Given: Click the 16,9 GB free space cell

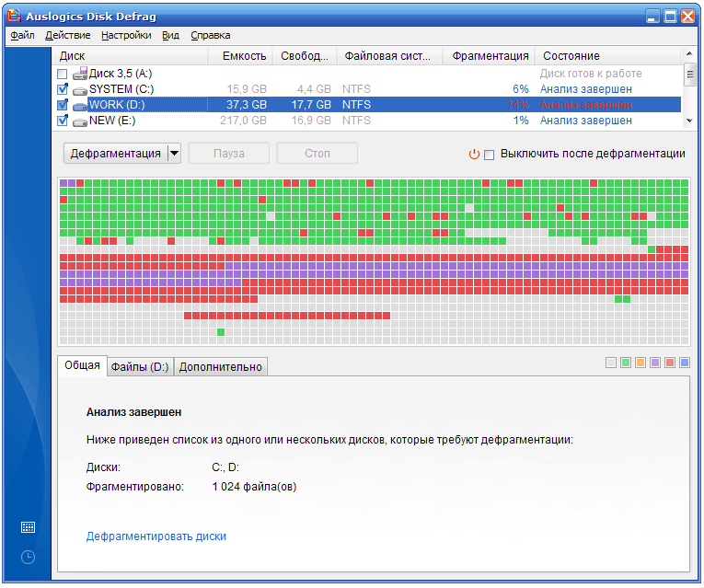Looking at the screenshot, I should click(x=311, y=121).
